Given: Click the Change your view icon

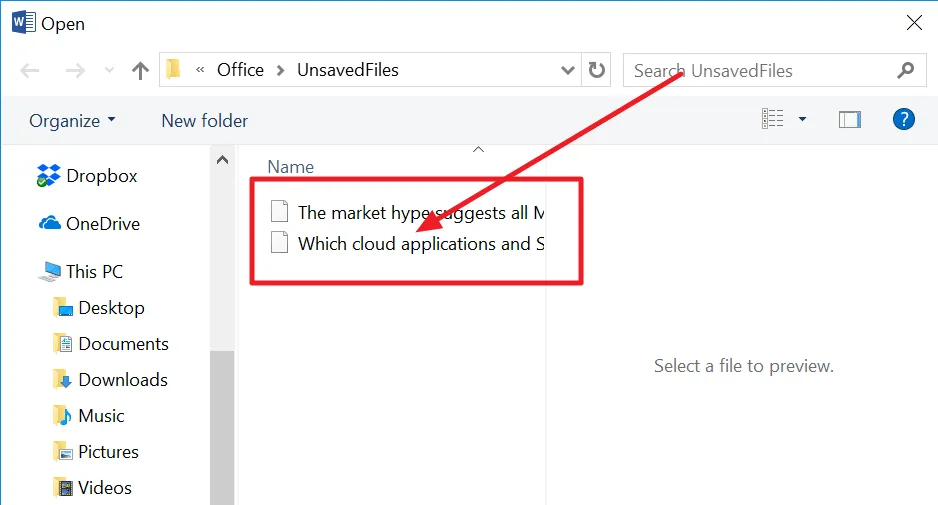Looking at the screenshot, I should pos(772,119).
